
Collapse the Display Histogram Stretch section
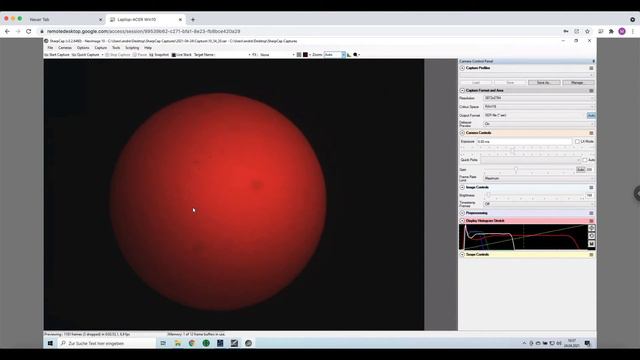pos(462,221)
